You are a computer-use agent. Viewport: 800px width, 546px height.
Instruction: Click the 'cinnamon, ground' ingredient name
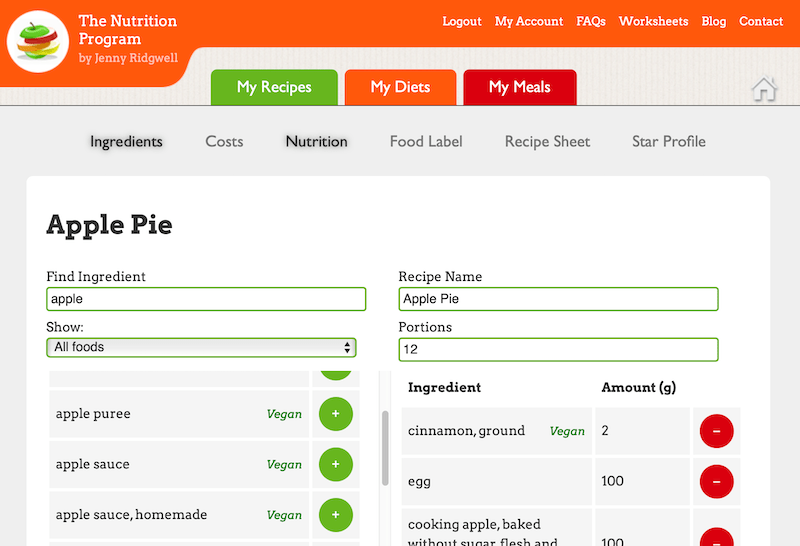tap(466, 431)
